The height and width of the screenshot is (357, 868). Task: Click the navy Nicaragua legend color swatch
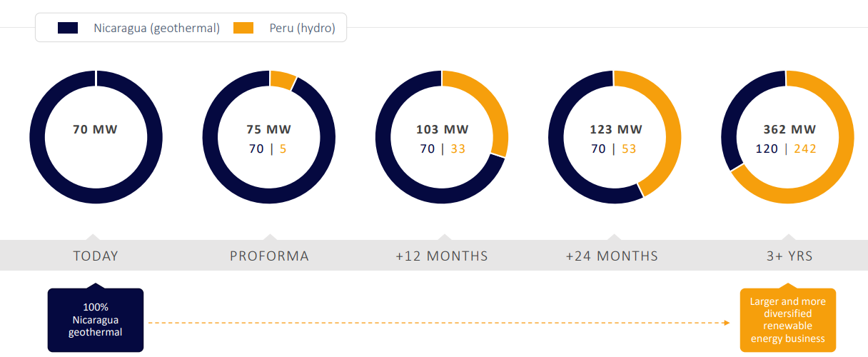point(68,28)
